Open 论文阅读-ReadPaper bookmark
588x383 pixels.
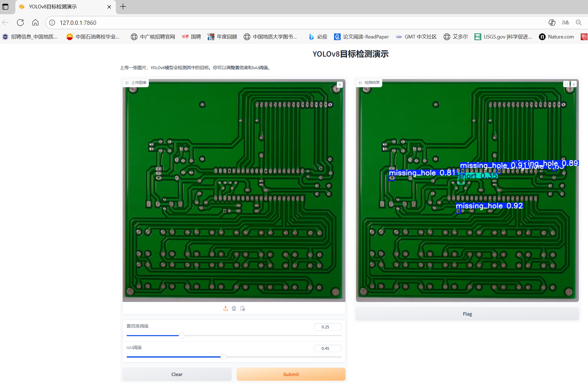[x=361, y=37]
